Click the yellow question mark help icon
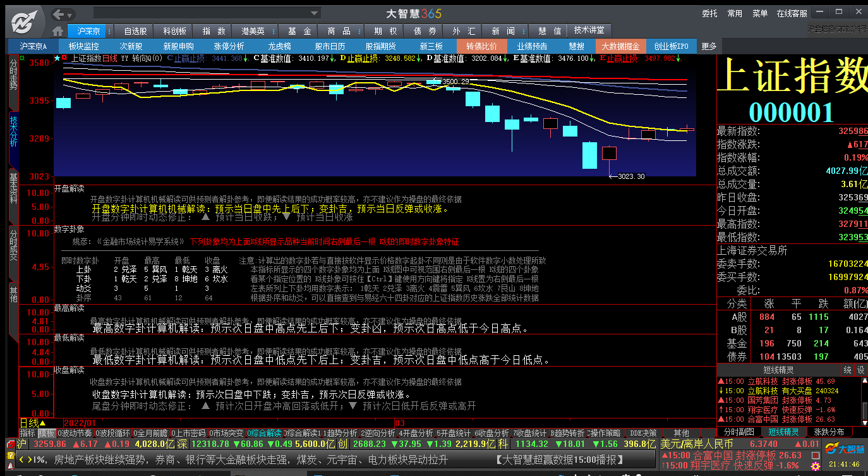 pyautogui.click(x=10, y=455)
